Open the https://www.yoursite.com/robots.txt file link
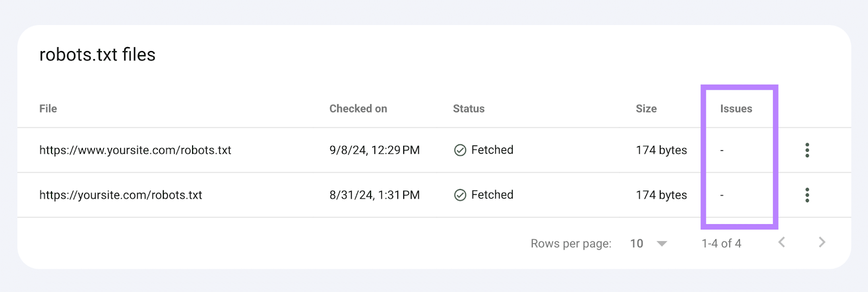 coord(135,150)
